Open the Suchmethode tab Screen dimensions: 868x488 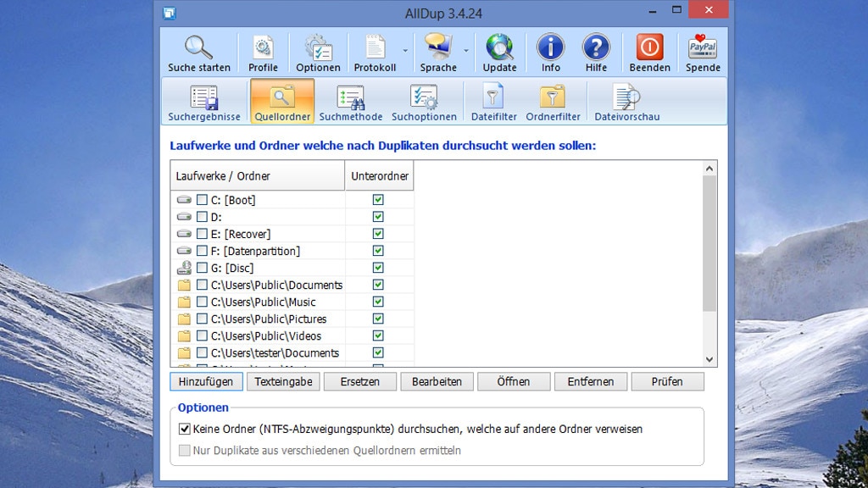click(350, 102)
